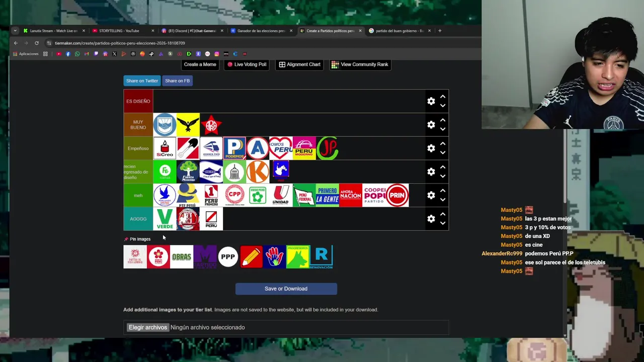Select the Perú Primero number 1 logo

click(211, 195)
